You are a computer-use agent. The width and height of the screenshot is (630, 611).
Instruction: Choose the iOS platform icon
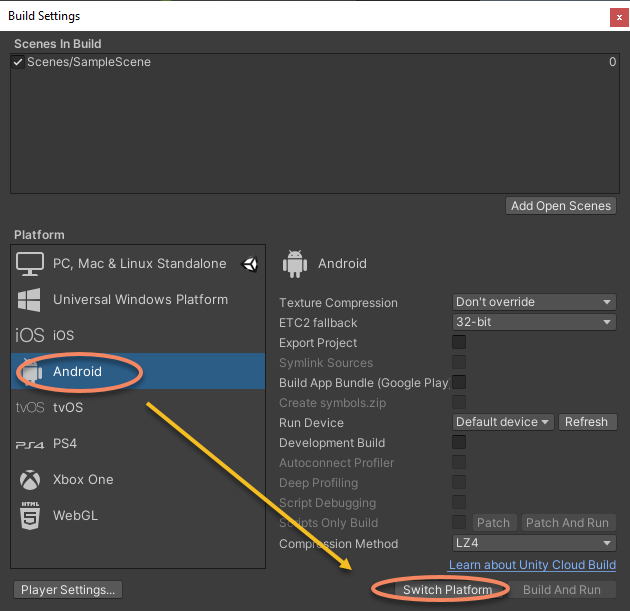(30, 336)
